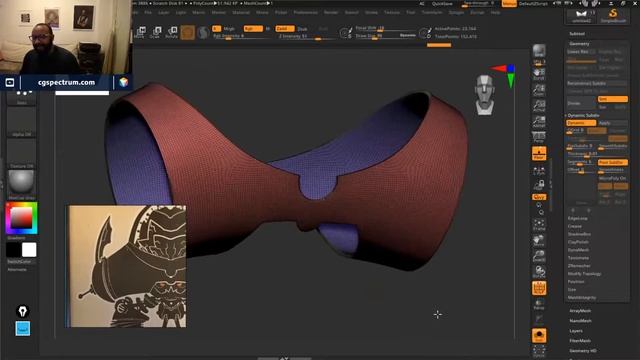Click the Scroll canvas icon

(539, 74)
